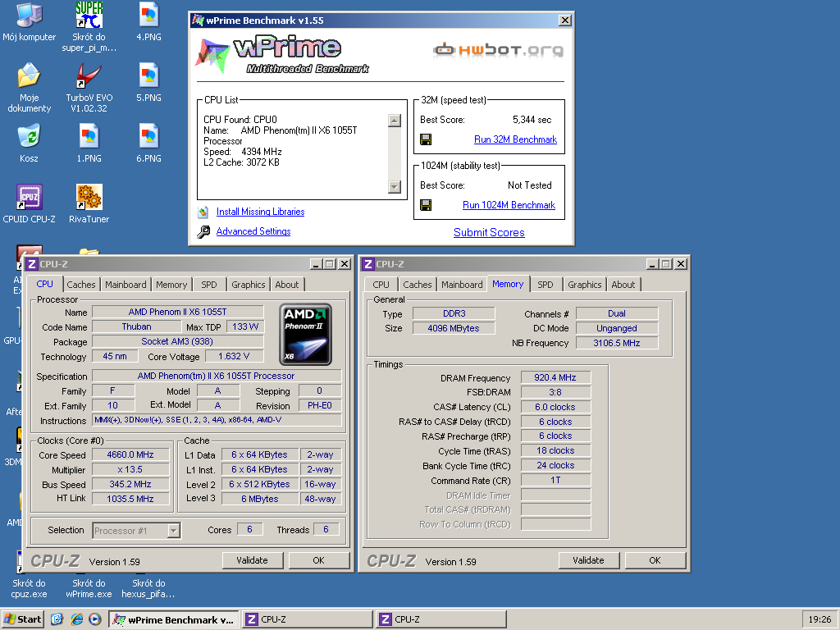Open the Start menu

coord(22,619)
